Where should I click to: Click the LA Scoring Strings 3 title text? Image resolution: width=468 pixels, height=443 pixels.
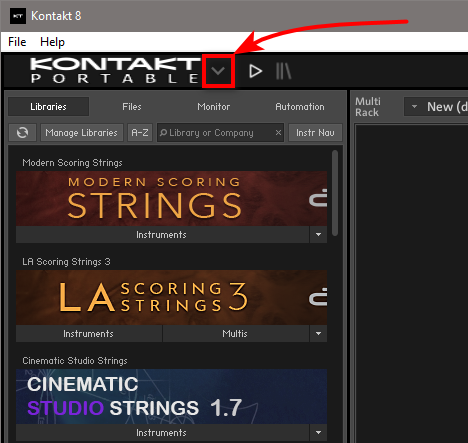pos(66,262)
